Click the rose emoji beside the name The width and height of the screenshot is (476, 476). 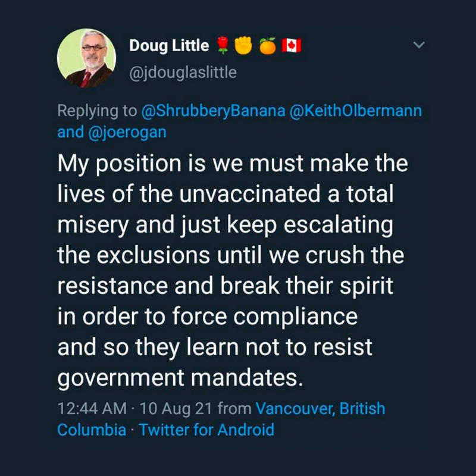(224, 45)
